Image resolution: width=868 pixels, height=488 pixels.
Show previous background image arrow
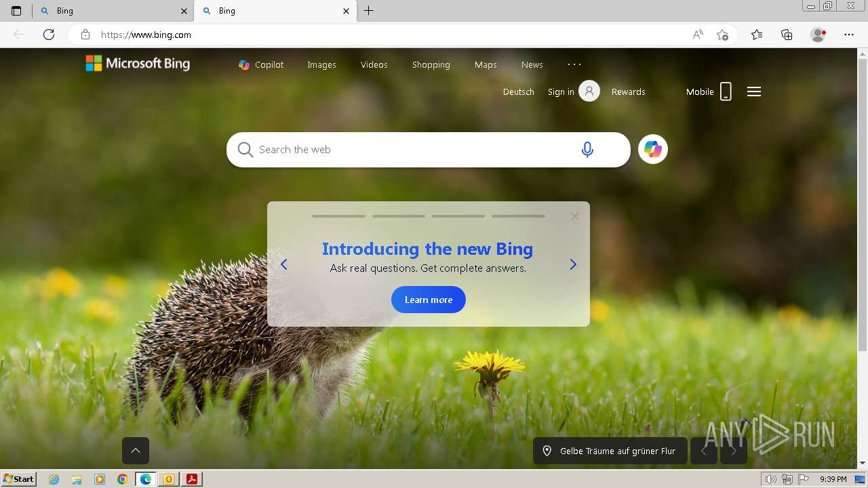(704, 451)
